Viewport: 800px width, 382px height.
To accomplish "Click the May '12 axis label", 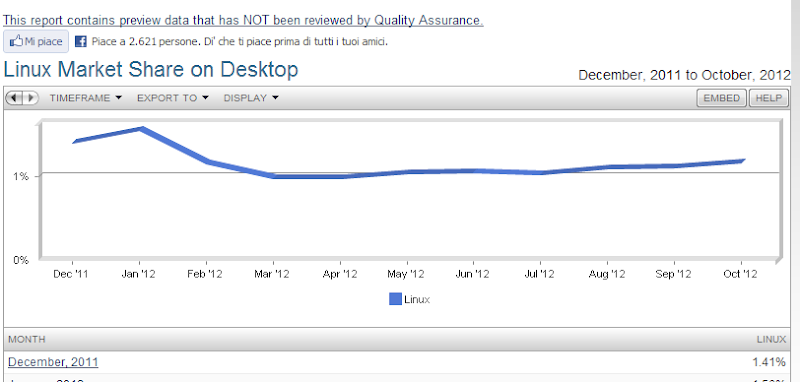I will [x=406, y=274].
